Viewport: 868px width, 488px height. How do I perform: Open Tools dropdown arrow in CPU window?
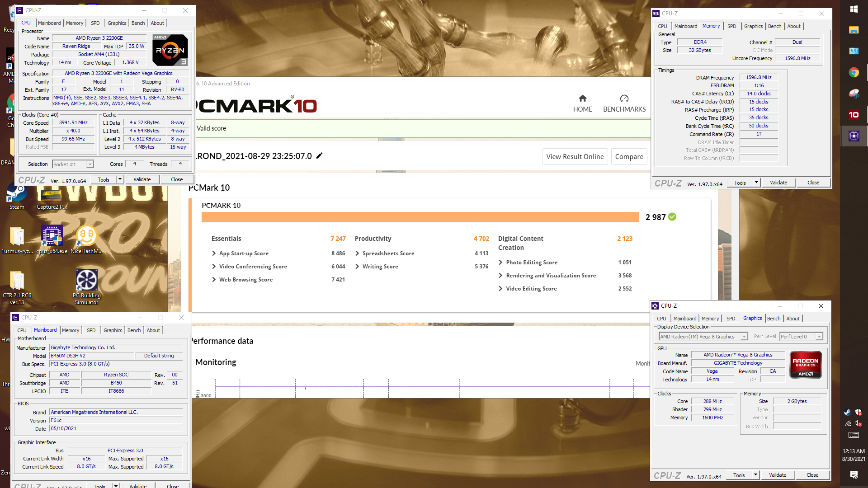tap(120, 179)
